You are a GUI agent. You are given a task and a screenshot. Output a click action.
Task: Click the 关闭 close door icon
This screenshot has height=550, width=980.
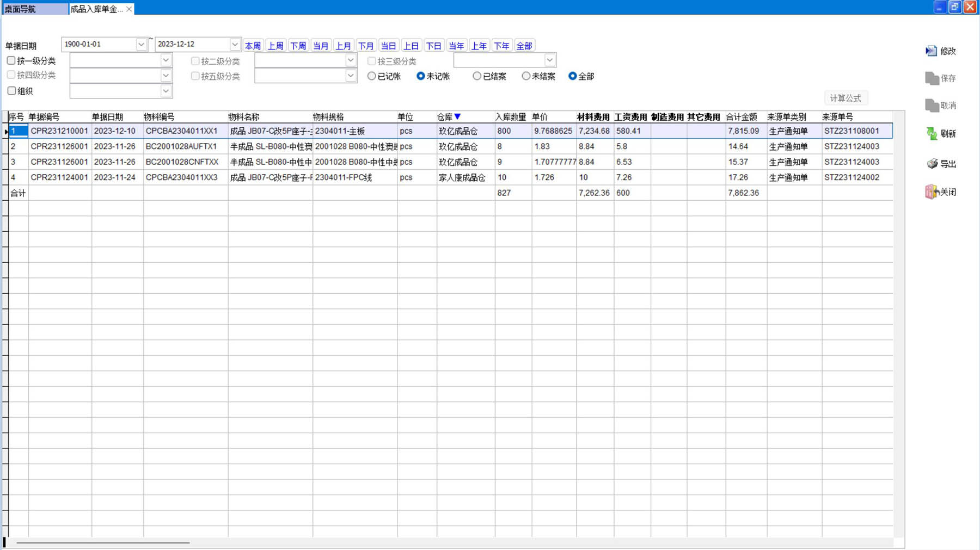pos(932,192)
